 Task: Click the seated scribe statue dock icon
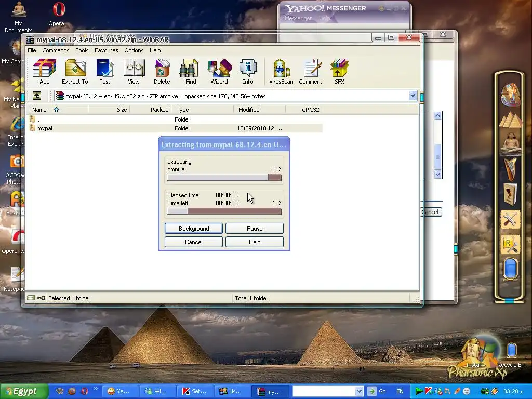(511, 143)
